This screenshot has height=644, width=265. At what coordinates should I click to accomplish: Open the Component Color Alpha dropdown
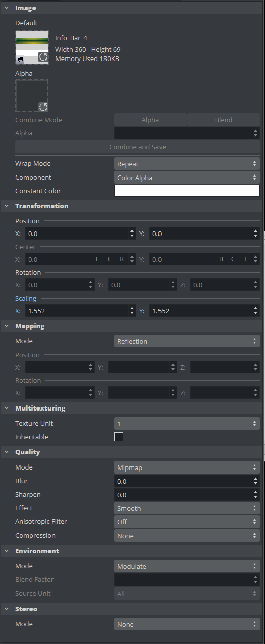click(187, 178)
